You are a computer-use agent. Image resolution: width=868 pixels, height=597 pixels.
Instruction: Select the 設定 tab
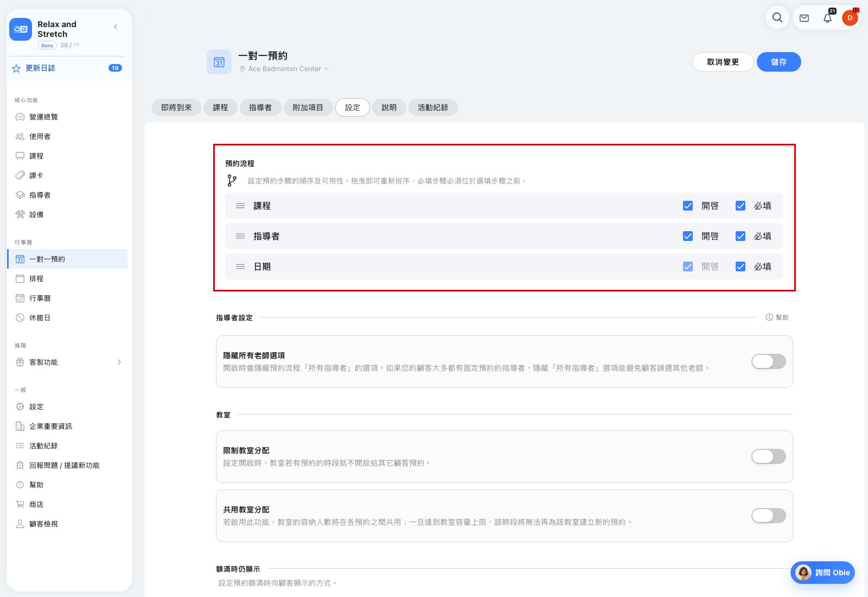pos(353,107)
